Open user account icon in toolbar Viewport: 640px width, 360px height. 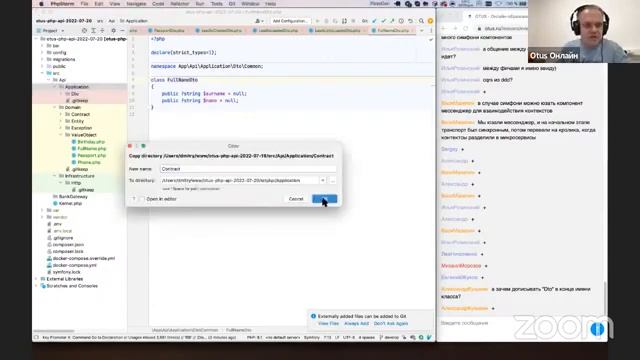pyautogui.click(x=258, y=21)
